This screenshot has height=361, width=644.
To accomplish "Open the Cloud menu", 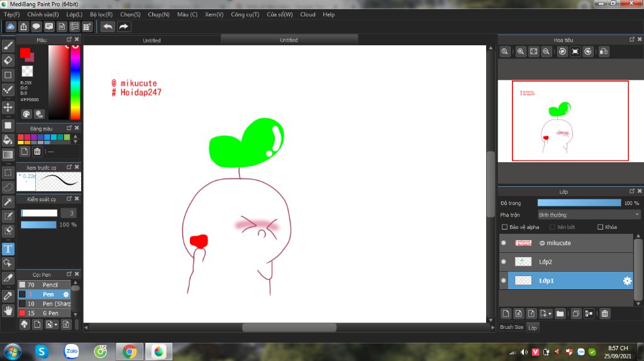I will click(308, 14).
